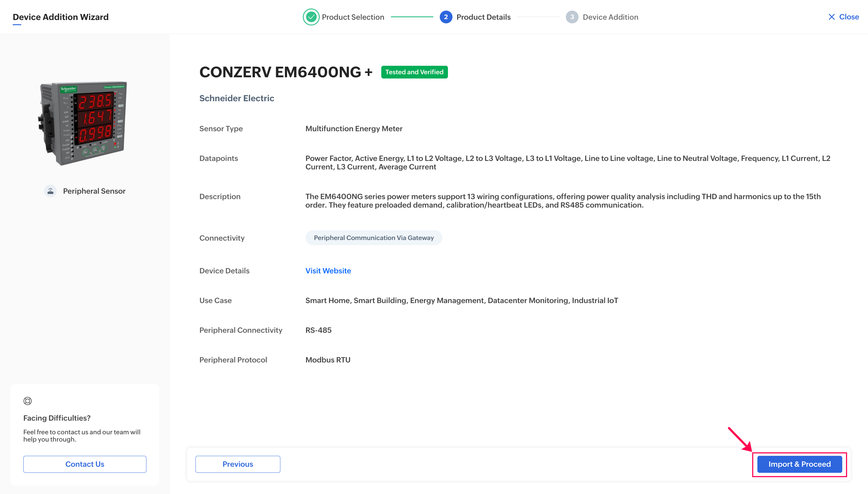Click the Schneider Electric manufacturer name
The height and width of the screenshot is (494, 868).
[236, 98]
